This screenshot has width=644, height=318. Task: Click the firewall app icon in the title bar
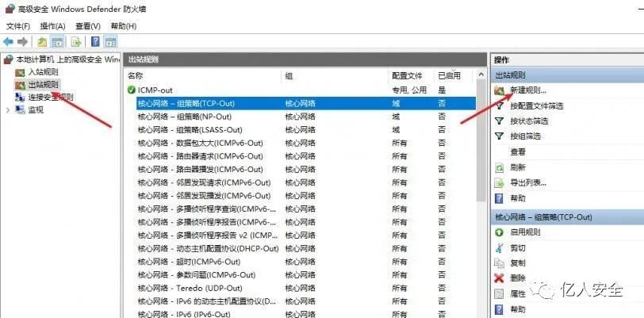(10, 9)
